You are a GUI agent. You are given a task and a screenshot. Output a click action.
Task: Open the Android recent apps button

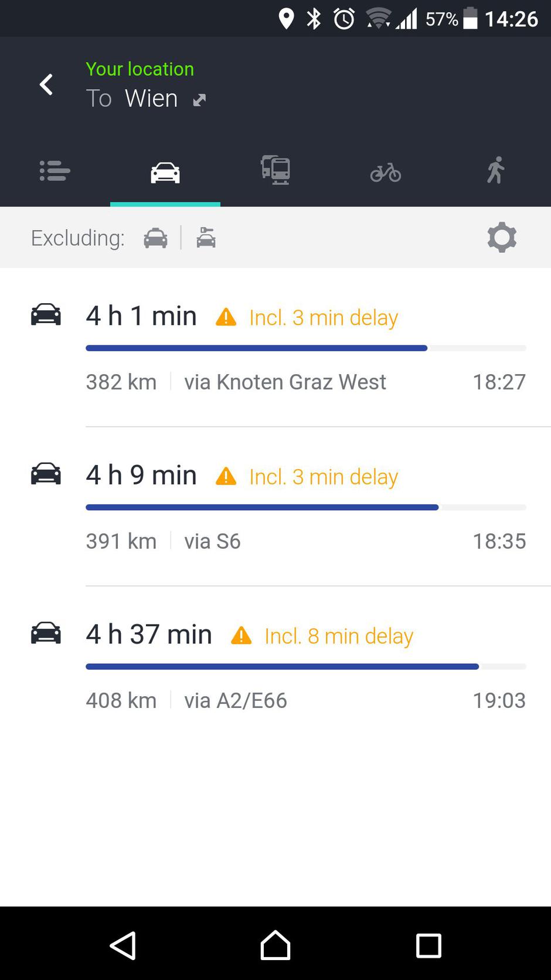(x=428, y=946)
